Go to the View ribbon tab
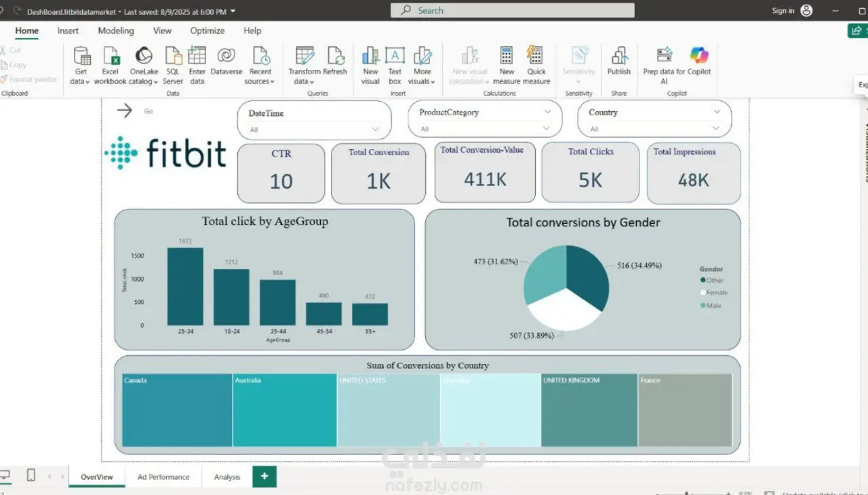 (162, 31)
